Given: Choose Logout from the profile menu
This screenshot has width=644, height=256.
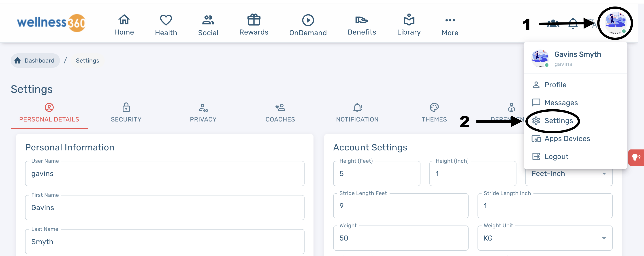Looking at the screenshot, I should tap(556, 156).
